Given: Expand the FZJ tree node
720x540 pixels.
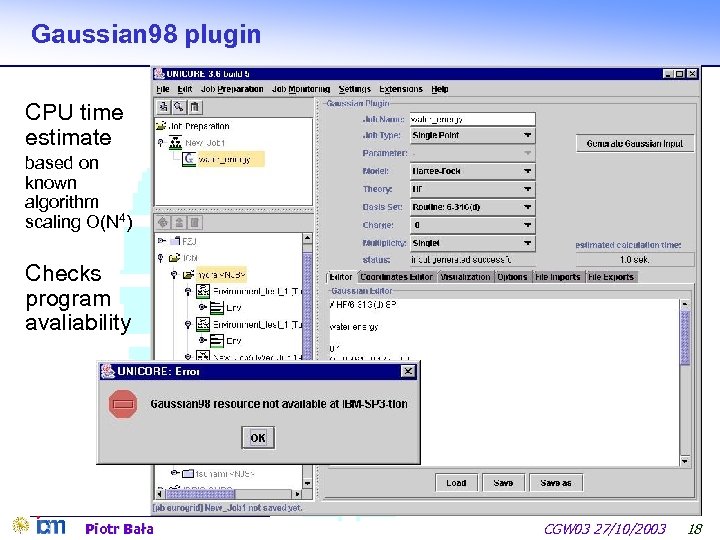Looking at the screenshot, I should tap(162, 240).
